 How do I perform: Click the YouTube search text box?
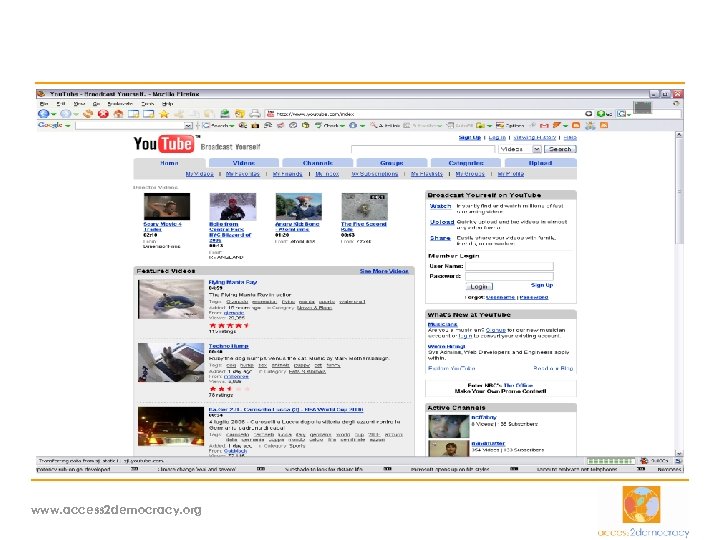[423, 149]
